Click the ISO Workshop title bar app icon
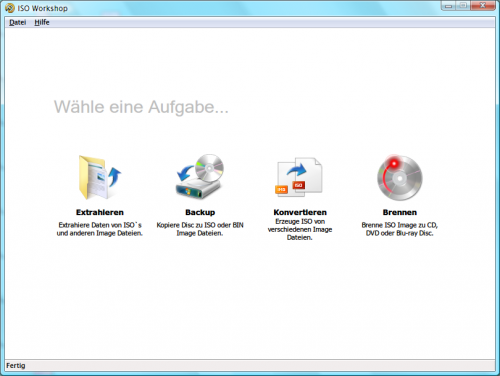This screenshot has width=500, height=376. [x=10, y=8]
